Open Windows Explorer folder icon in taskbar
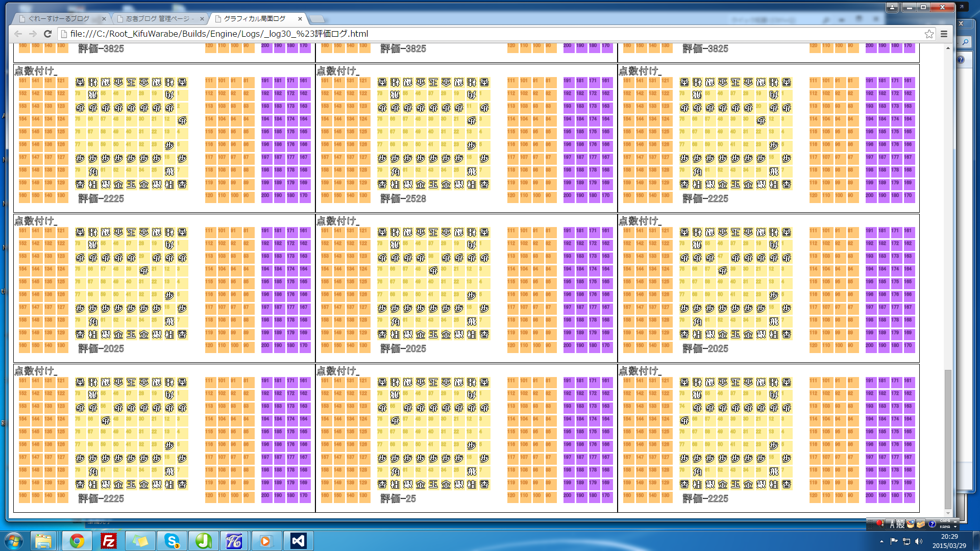The width and height of the screenshot is (980, 551). point(43,541)
